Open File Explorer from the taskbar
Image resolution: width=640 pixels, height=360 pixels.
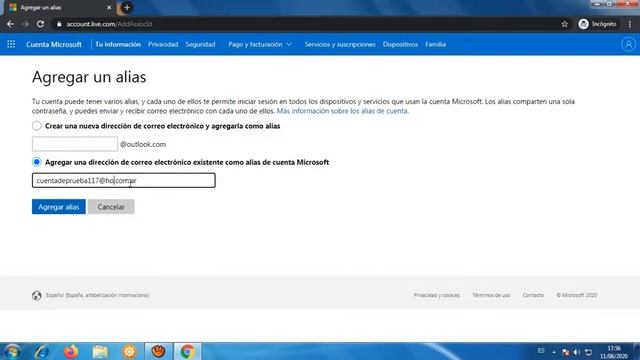coord(100,351)
